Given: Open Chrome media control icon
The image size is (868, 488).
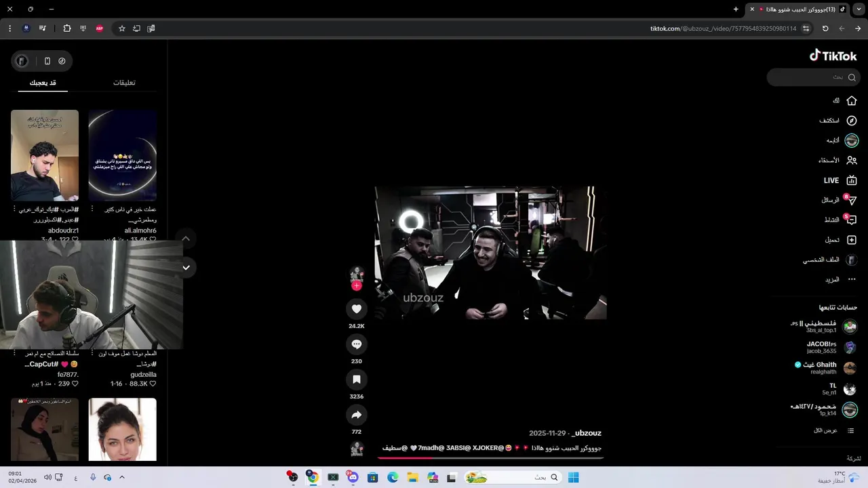Looking at the screenshot, I should tap(43, 28).
